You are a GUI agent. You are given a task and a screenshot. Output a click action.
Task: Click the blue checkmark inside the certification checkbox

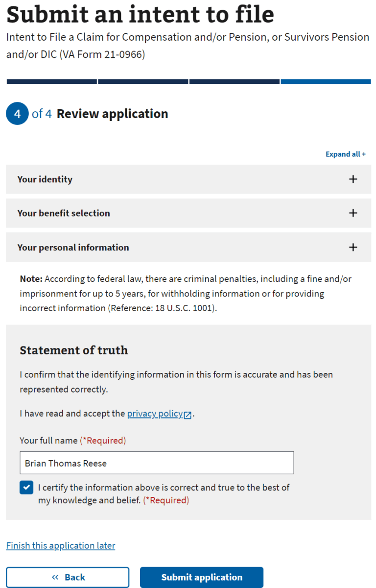[x=26, y=487]
